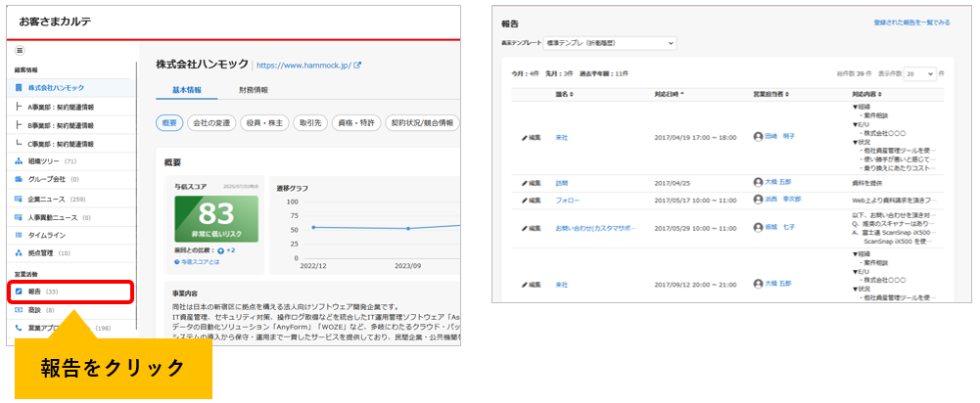Open the 組織ツリー org chart icon
The width and height of the screenshot is (980, 403).
[19, 161]
